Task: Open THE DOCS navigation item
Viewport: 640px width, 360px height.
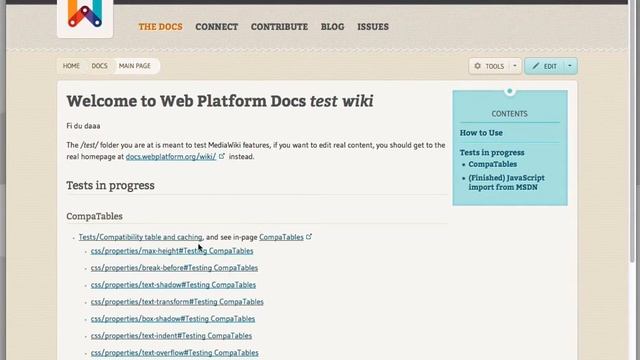Action: pyautogui.click(x=160, y=27)
